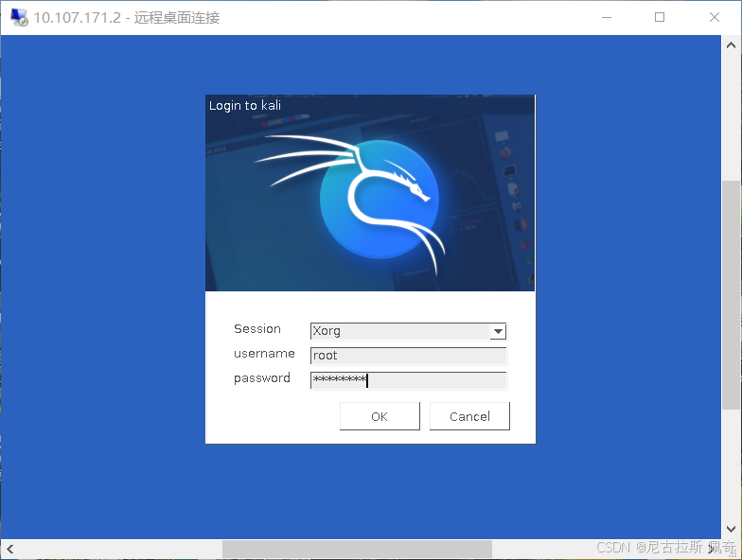Click the Remote Desktop Connection title bar icon

pyautogui.click(x=19, y=17)
